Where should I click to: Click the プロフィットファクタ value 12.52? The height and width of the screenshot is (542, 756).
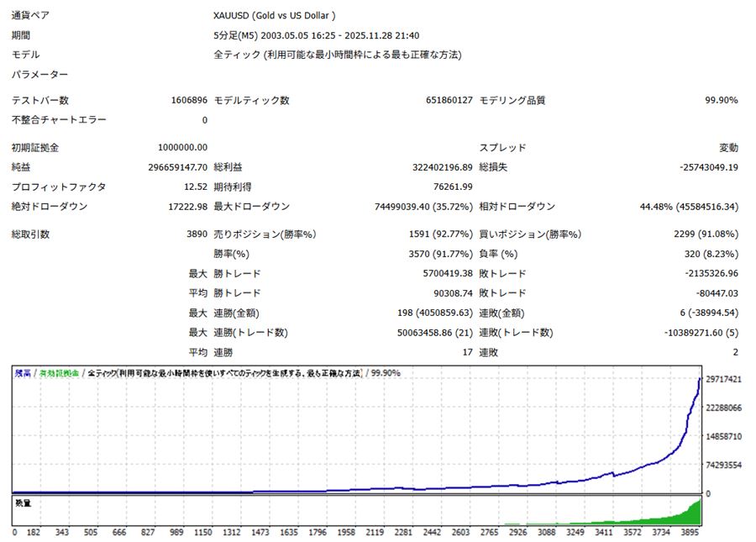pyautogui.click(x=196, y=187)
